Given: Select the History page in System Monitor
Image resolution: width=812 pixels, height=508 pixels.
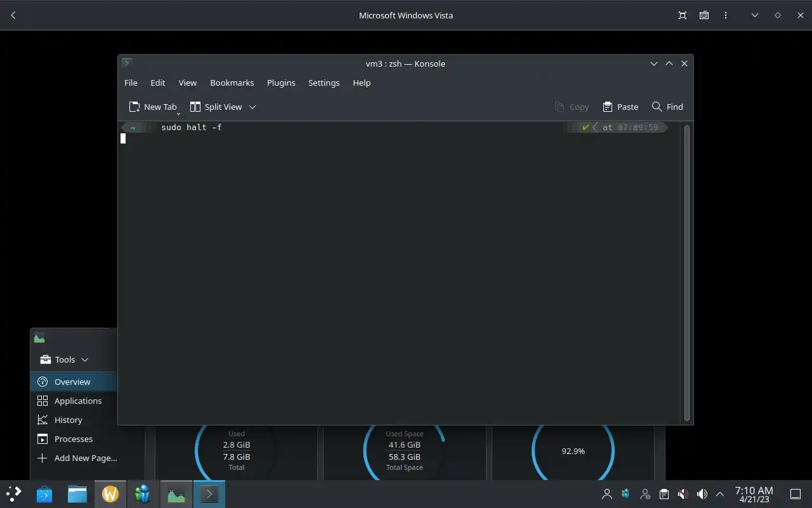Looking at the screenshot, I should (x=74, y=420).
